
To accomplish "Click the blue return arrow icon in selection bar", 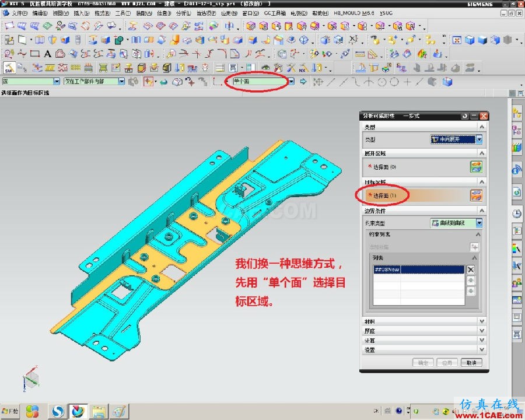I will (164, 82).
